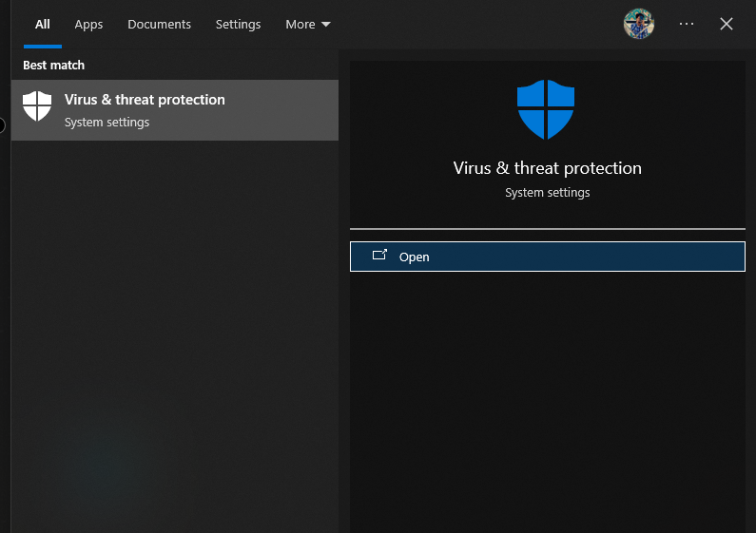Viewport: 756px width, 533px height.
Task: Switch to the All tab
Action: [43, 24]
